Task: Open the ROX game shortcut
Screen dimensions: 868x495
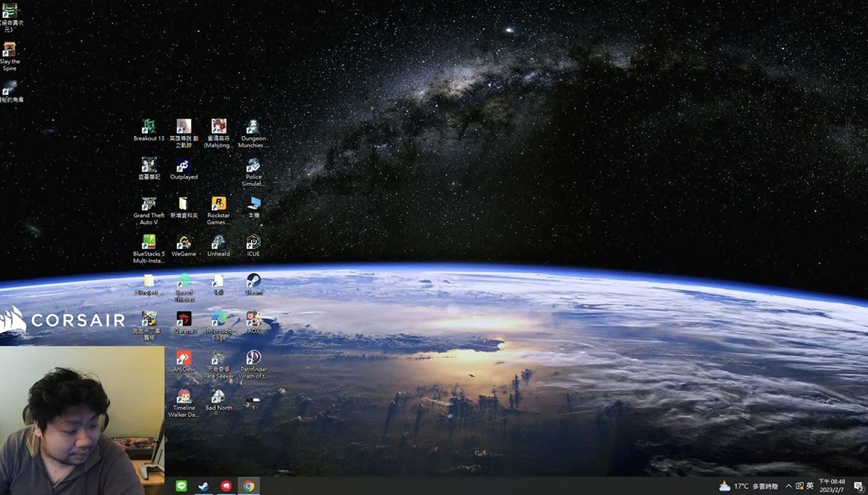Action: click(253, 323)
